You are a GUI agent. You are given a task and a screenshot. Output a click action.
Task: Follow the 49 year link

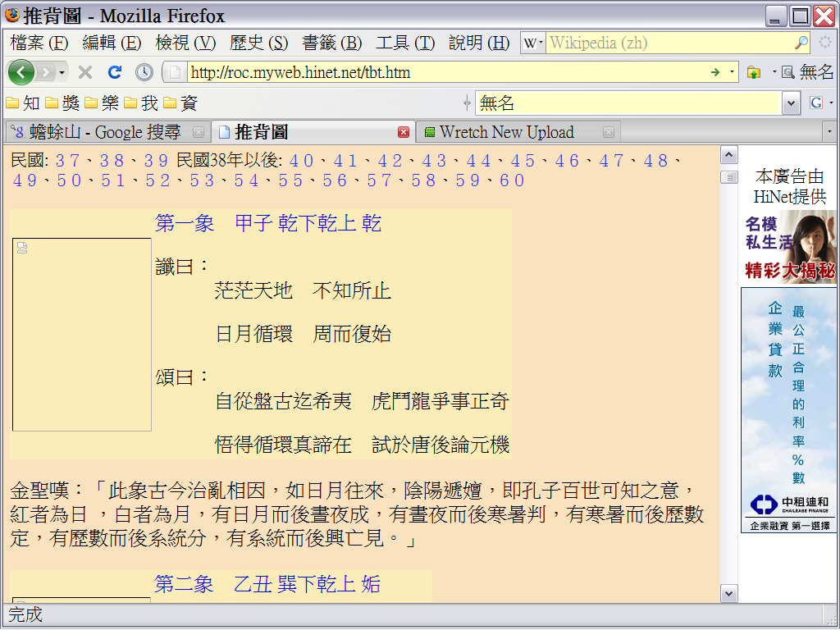(25, 180)
